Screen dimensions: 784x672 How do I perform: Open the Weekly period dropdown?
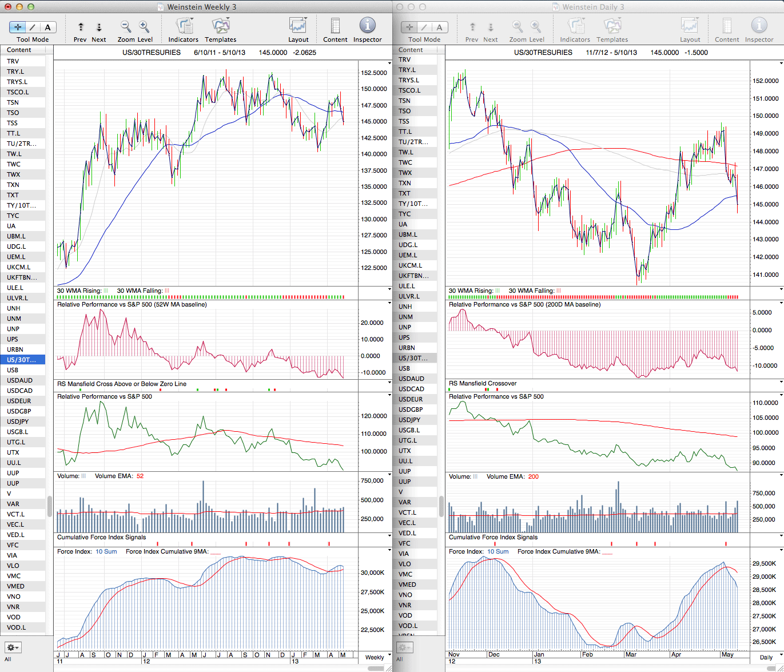click(x=375, y=657)
